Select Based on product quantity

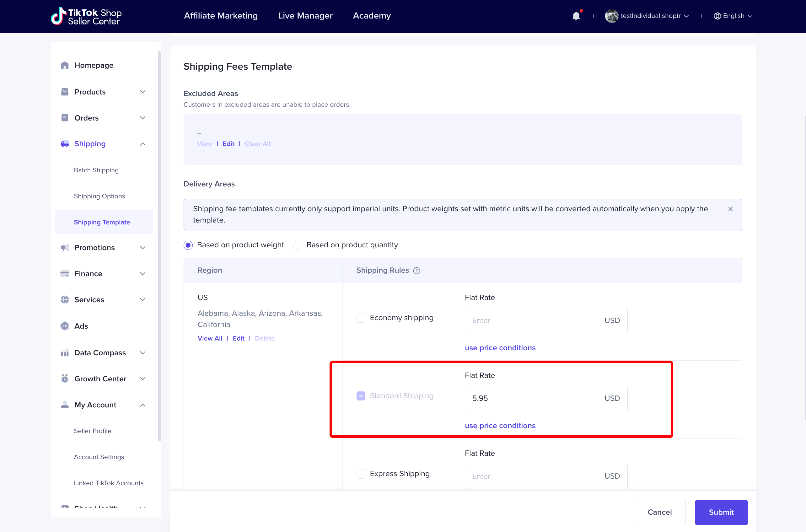(298, 245)
